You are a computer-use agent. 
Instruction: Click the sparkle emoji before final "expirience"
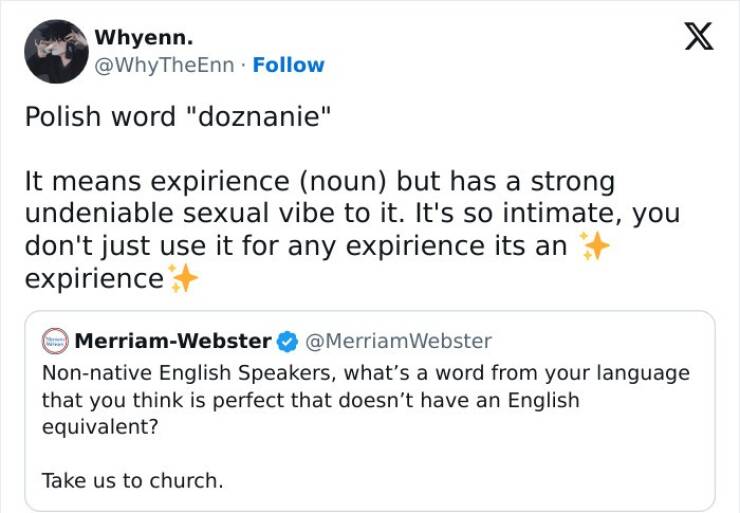[x=593, y=245]
